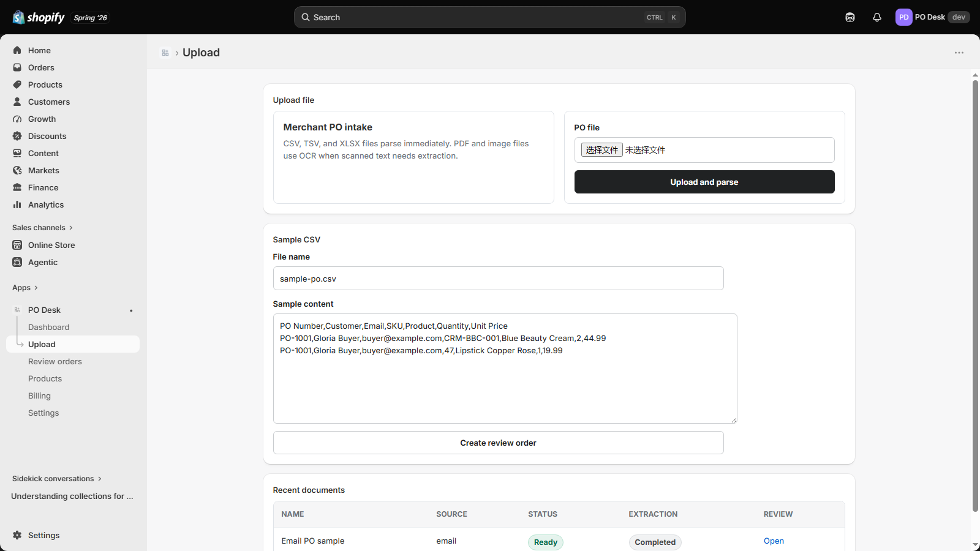Open PO Desk Products page
Image resolution: width=980 pixels, height=551 pixels.
pos(45,378)
